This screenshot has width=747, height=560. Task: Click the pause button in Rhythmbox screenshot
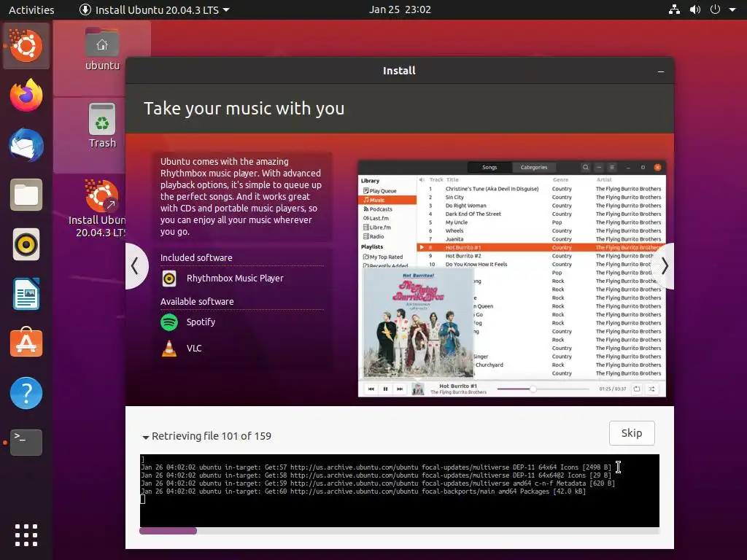385,389
